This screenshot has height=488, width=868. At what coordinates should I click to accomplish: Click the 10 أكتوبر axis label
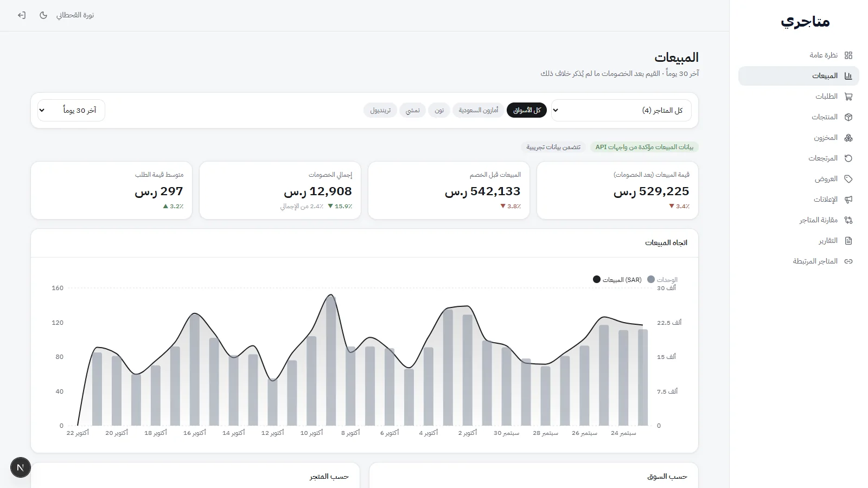pos(311,433)
